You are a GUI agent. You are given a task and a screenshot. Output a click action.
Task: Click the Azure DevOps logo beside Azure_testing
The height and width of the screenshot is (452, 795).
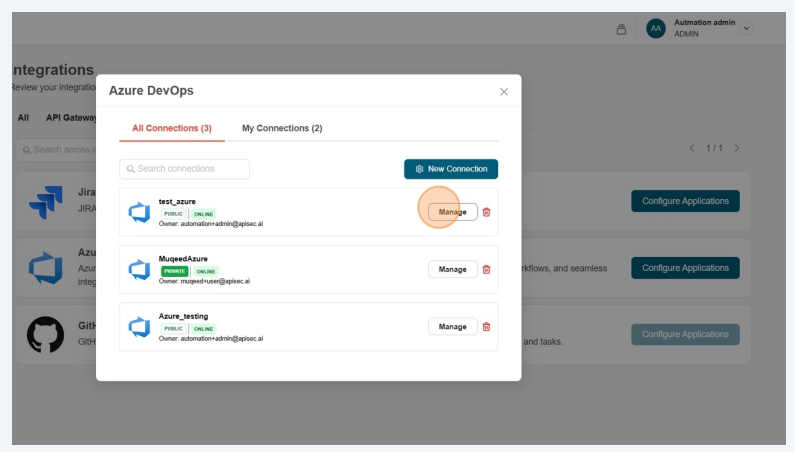tap(139, 327)
